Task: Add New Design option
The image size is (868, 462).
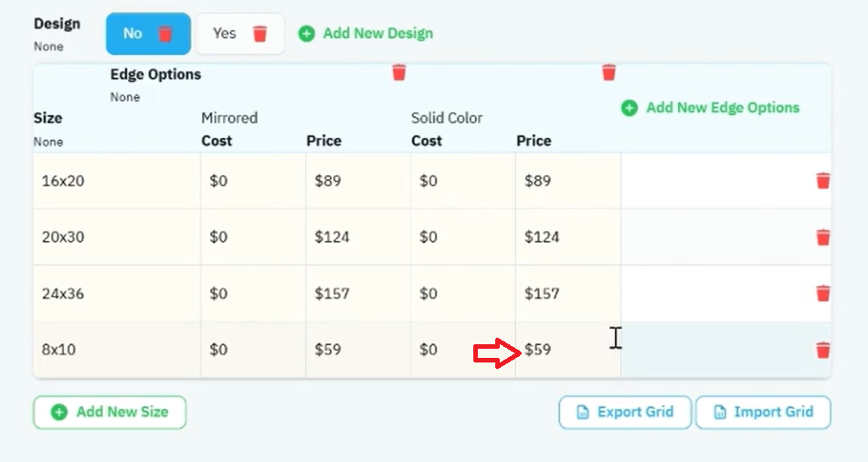Action: pyautogui.click(x=365, y=33)
